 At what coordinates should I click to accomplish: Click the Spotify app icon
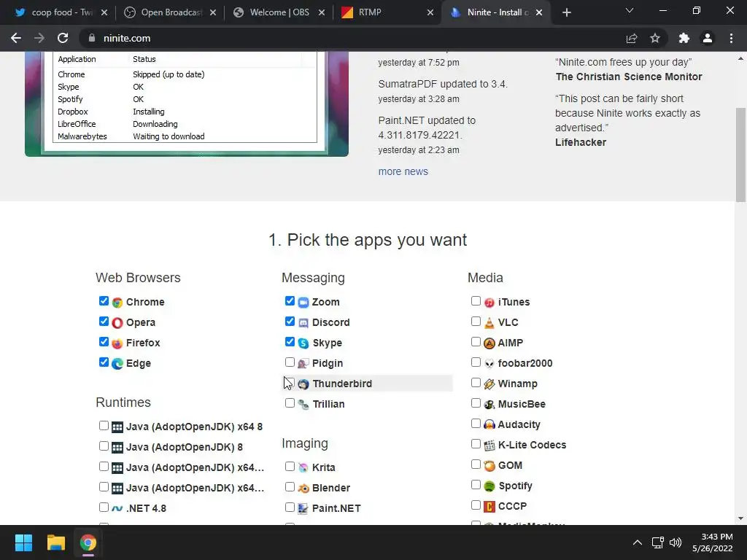coord(489,486)
